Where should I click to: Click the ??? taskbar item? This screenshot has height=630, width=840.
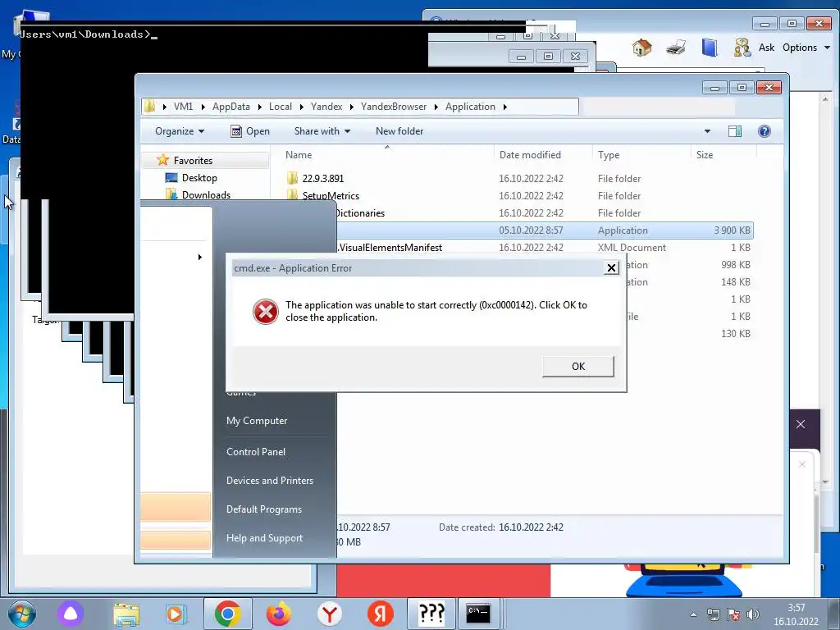[431, 614]
